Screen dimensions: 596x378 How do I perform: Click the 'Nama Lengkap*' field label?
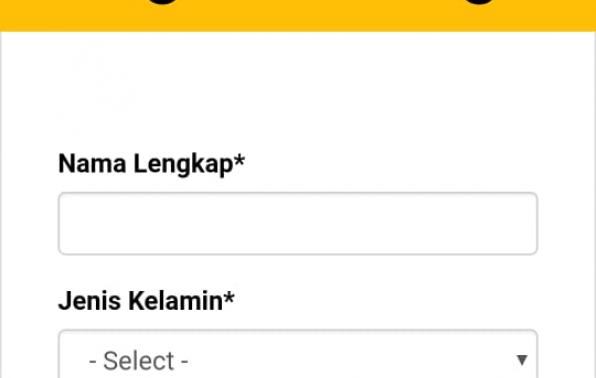coord(151,164)
